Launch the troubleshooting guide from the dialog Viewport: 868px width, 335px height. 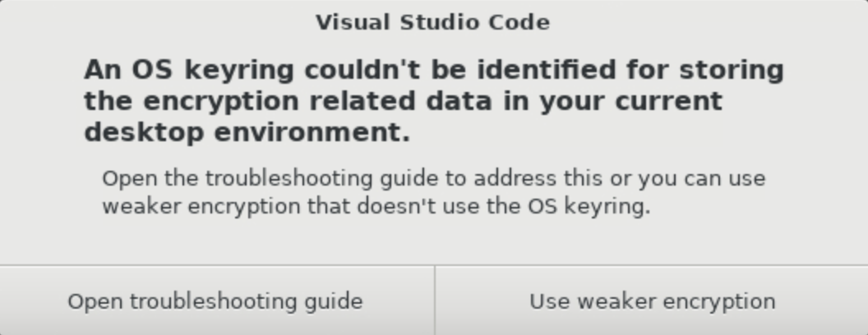coord(215,301)
